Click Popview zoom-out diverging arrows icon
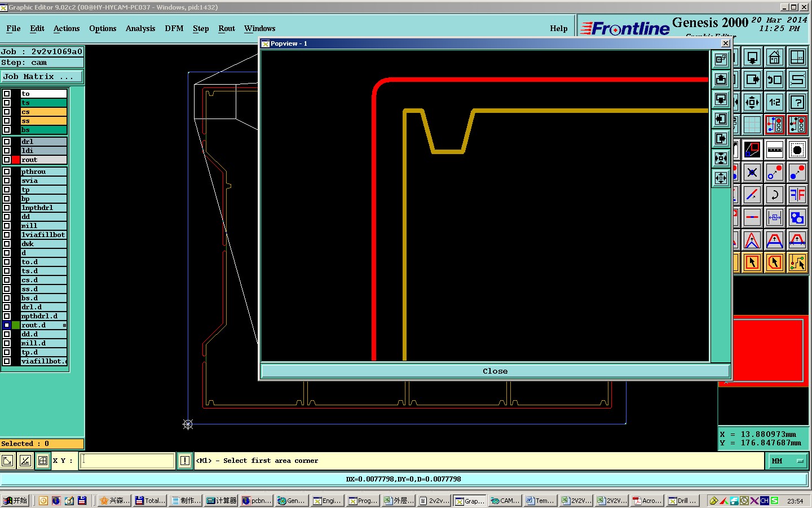The image size is (812, 508). click(721, 178)
